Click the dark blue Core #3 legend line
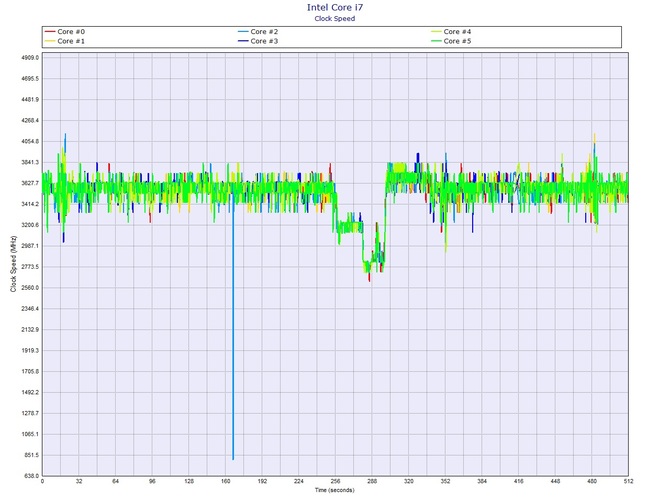 pos(243,41)
